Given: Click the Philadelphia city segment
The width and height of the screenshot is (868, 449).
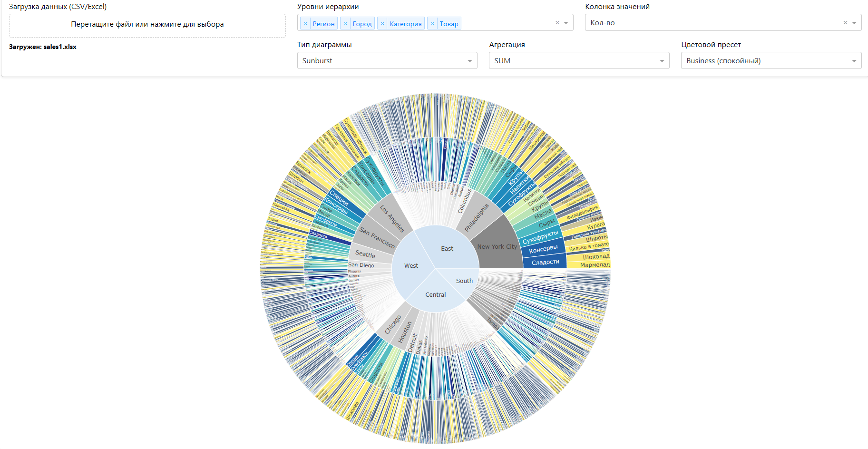Looking at the screenshot, I should 477,217.
